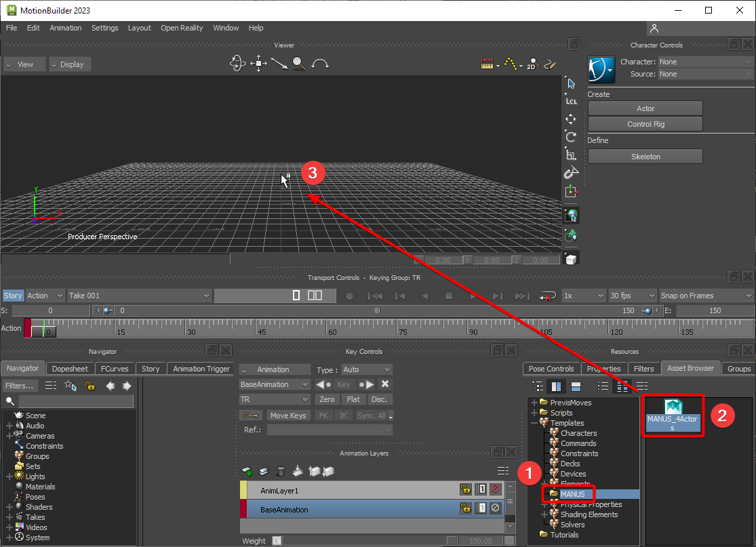Add a new animation layer
This screenshot has height=547, width=756.
click(x=247, y=471)
